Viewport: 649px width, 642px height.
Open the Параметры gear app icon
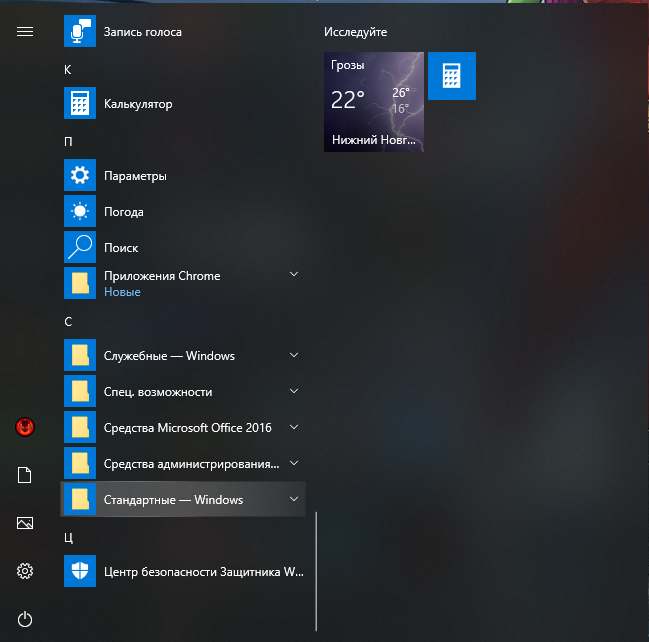(x=80, y=175)
